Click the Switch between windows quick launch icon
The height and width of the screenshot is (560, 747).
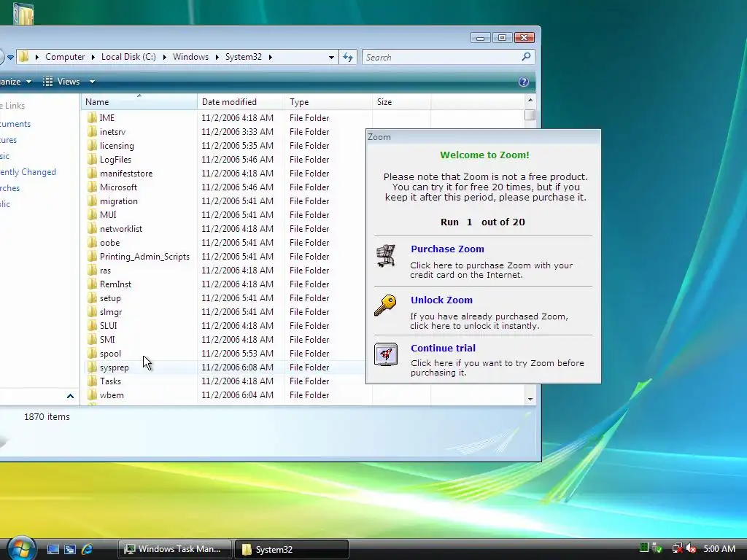[70, 549]
